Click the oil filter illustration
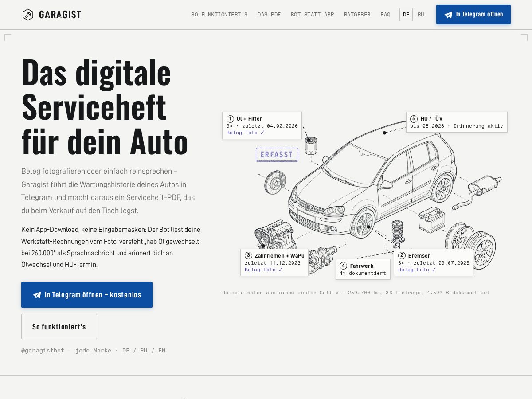The image size is (532, 399). [x=311, y=146]
